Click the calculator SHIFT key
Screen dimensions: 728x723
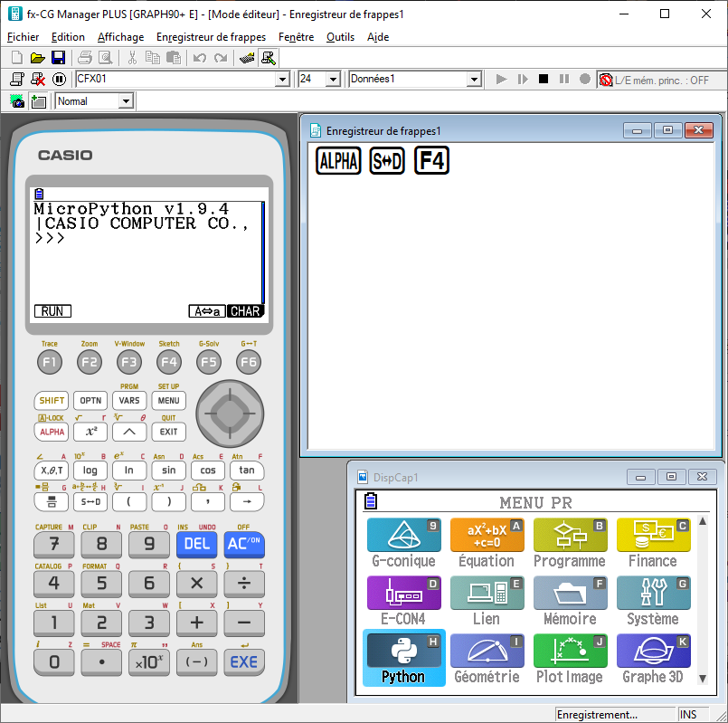[52, 401]
